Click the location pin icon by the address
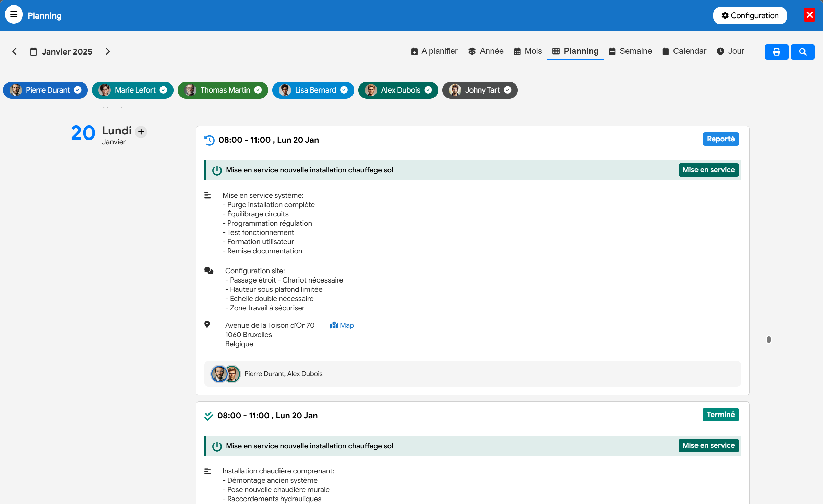The image size is (823, 504). pos(207,325)
